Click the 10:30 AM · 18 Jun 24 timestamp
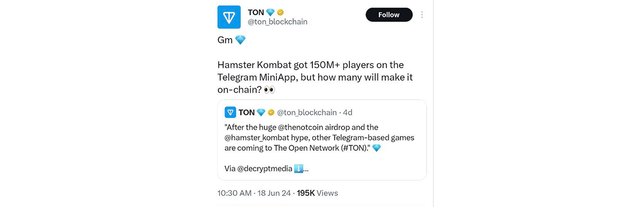This screenshot has width=644, height=207. pos(255,193)
